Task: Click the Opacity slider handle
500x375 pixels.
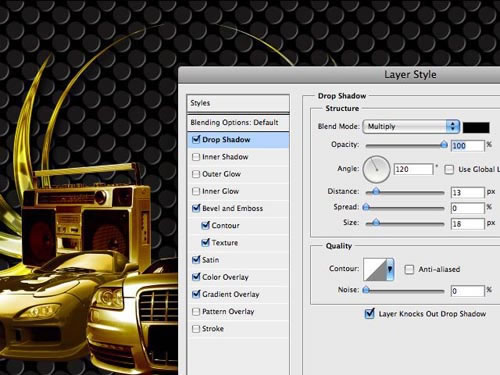Action: [x=444, y=144]
